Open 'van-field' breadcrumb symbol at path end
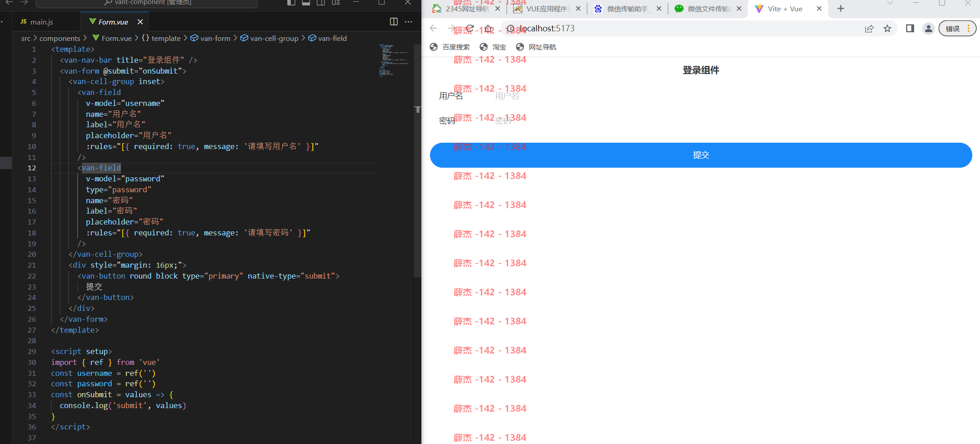Image resolution: width=980 pixels, height=444 pixels. 327,39
